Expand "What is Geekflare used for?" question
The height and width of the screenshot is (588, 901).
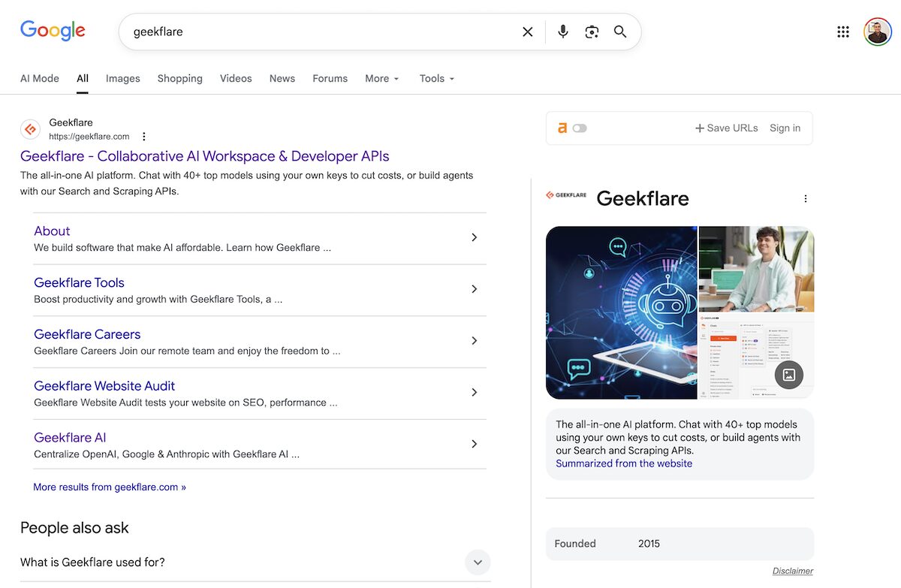[x=478, y=562]
